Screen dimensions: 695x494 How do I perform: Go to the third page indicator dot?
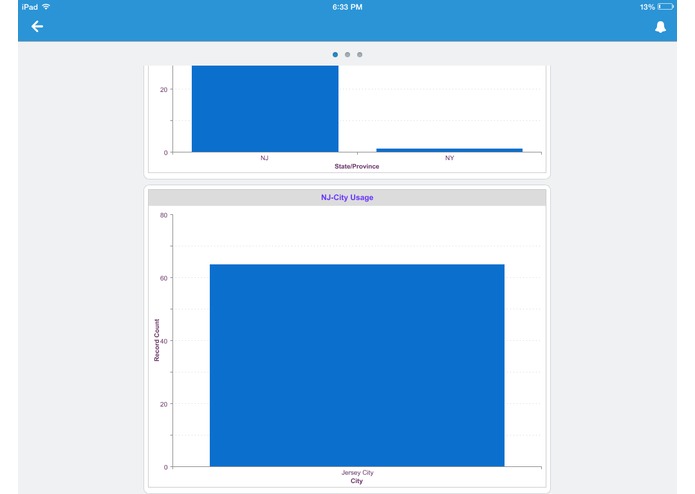pos(359,54)
